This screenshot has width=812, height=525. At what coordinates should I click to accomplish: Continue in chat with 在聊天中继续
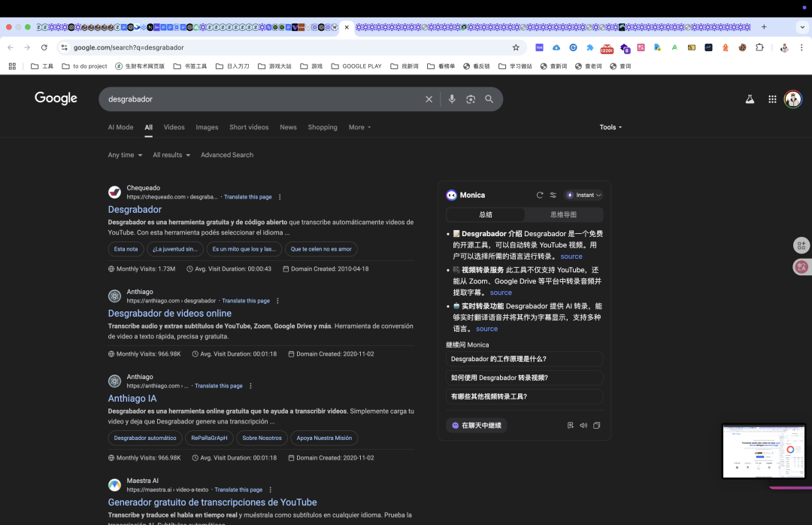click(477, 426)
